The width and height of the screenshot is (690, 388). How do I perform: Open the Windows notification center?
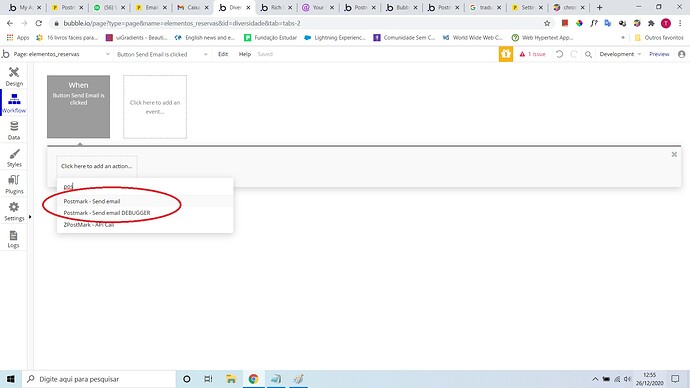pyautogui.click(x=675, y=379)
